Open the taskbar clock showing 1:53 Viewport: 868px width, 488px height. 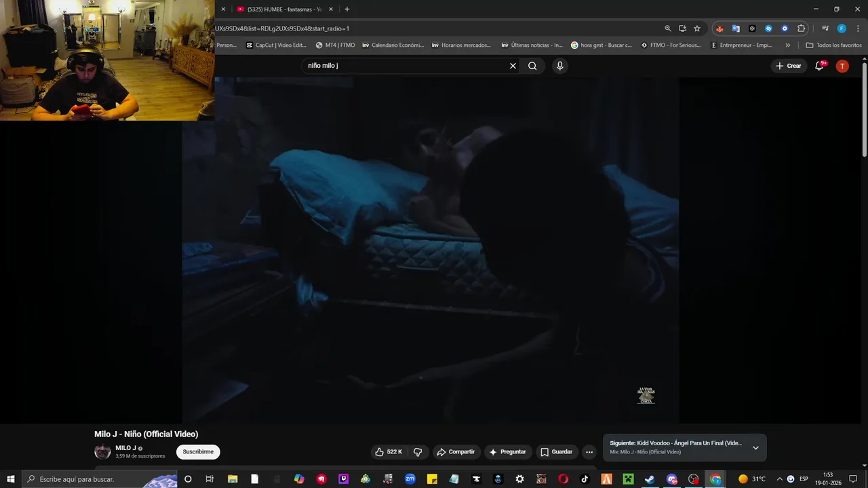point(828,479)
